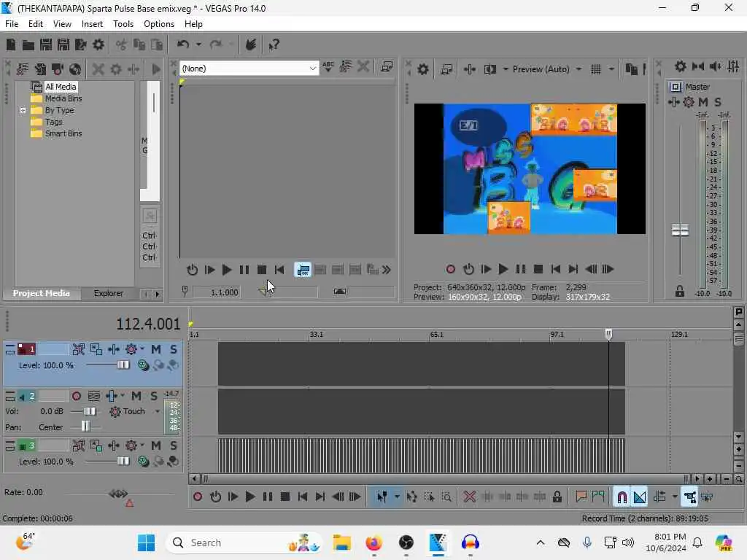Open the File menu

12,24
